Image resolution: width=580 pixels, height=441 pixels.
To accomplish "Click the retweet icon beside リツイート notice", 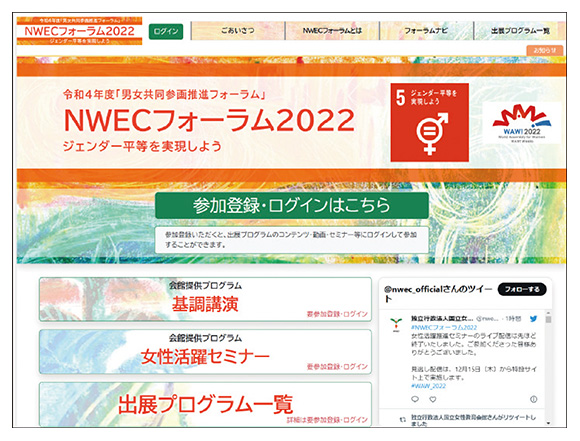I will coord(403,420).
